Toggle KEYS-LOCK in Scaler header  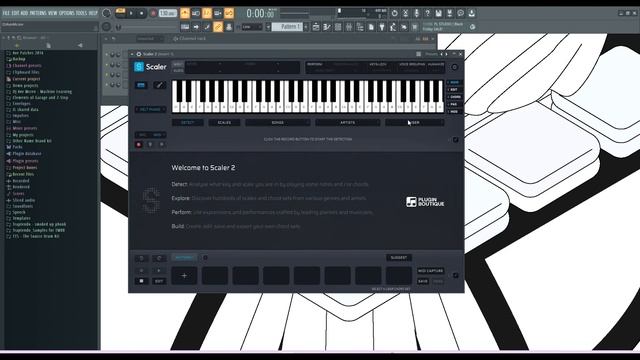click(x=378, y=64)
